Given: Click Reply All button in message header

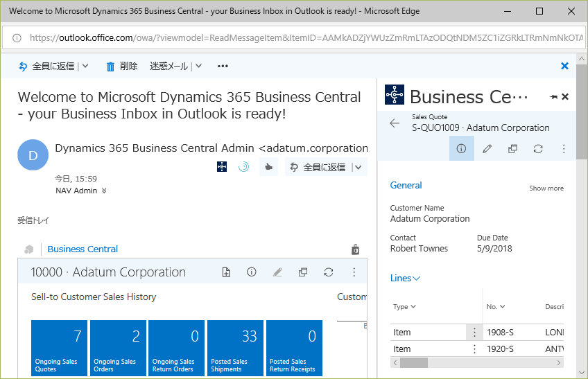Looking at the screenshot, I should pyautogui.click(x=318, y=167).
